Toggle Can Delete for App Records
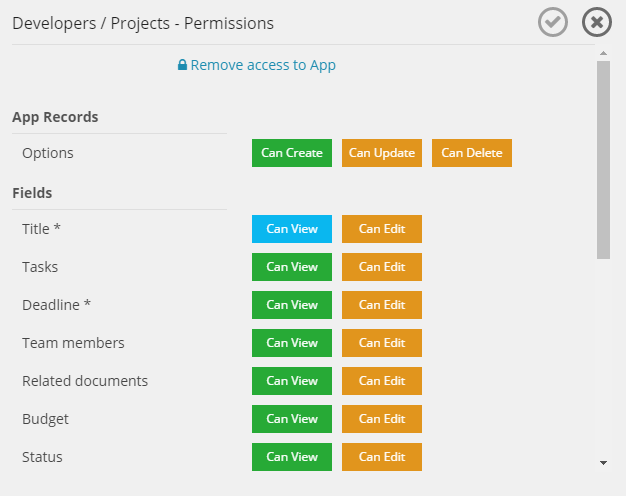 pyautogui.click(x=471, y=153)
